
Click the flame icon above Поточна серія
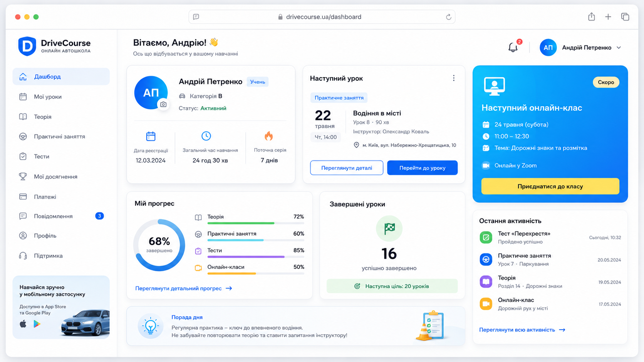pyautogui.click(x=269, y=136)
